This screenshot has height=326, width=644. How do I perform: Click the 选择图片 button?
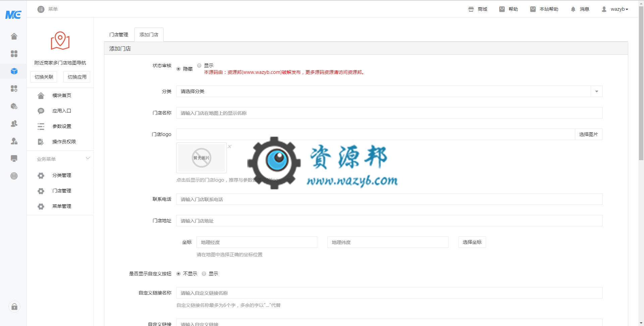589,134
